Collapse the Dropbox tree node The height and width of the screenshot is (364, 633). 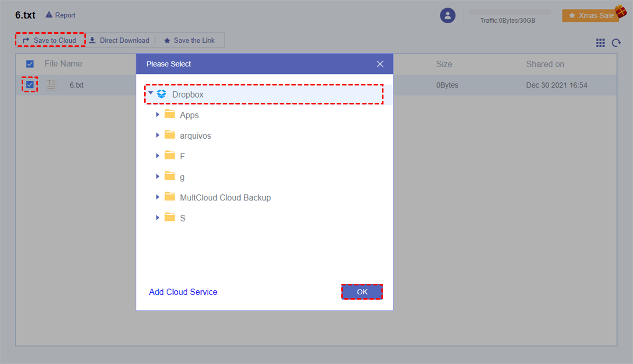(151, 94)
